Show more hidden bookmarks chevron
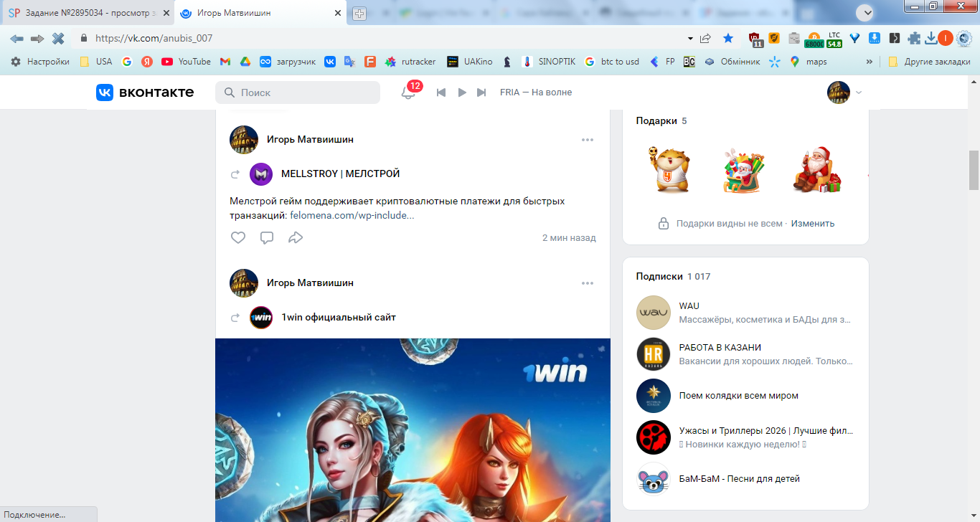The image size is (980, 522). click(870, 62)
